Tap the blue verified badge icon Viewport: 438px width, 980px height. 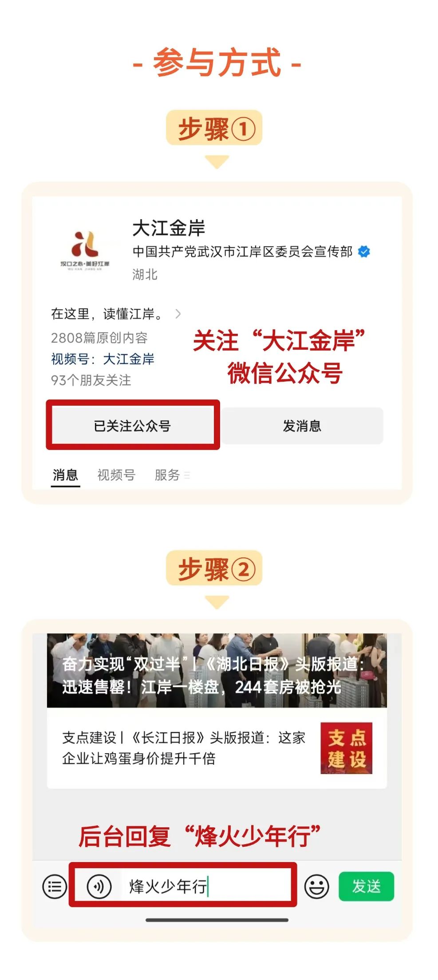[x=364, y=252]
